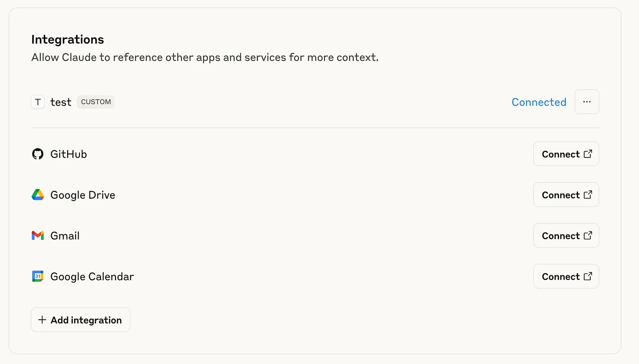This screenshot has width=639, height=364.
Task: Click the Integrations section heading
Action: (x=68, y=39)
